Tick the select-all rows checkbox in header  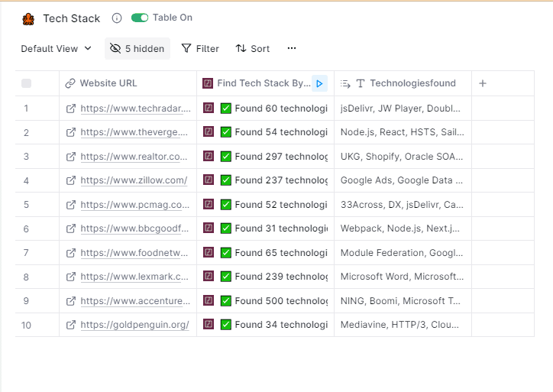27,83
